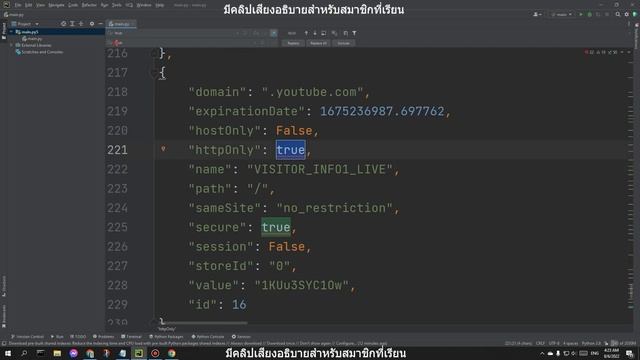This screenshot has height=360, width=640.
Task: Click collapse all icon in Project panel
Action: pyautogui.click(x=81, y=24)
